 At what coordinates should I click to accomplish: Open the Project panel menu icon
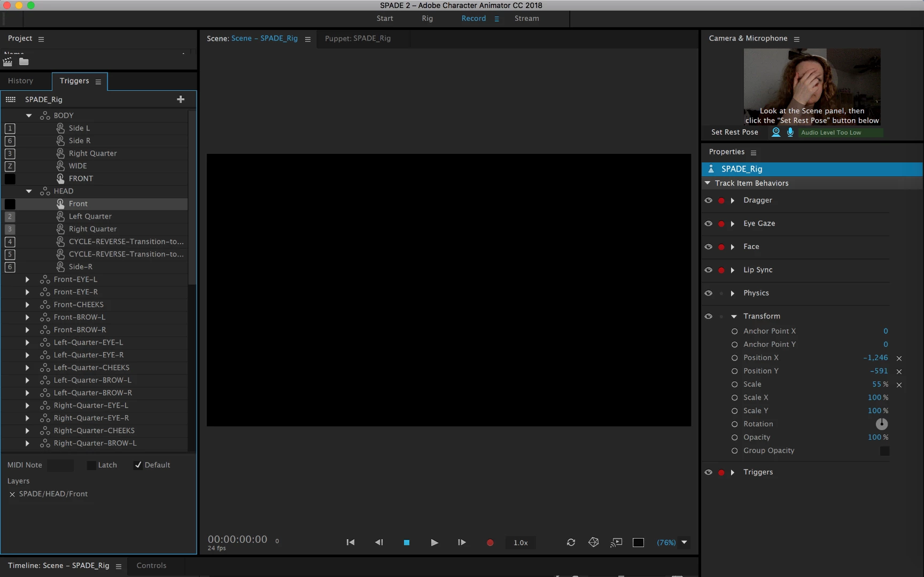pyautogui.click(x=41, y=39)
